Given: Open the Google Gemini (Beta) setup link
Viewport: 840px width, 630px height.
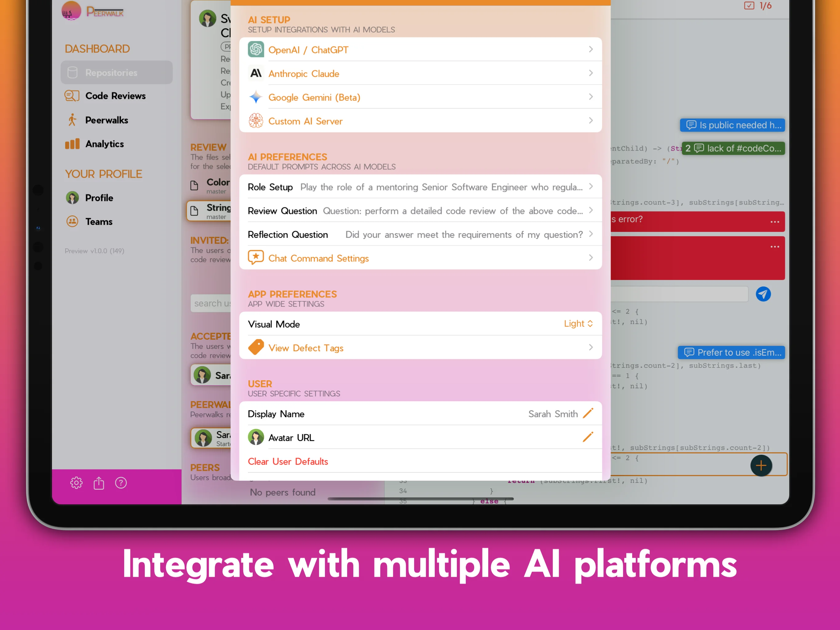Looking at the screenshot, I should [315, 97].
